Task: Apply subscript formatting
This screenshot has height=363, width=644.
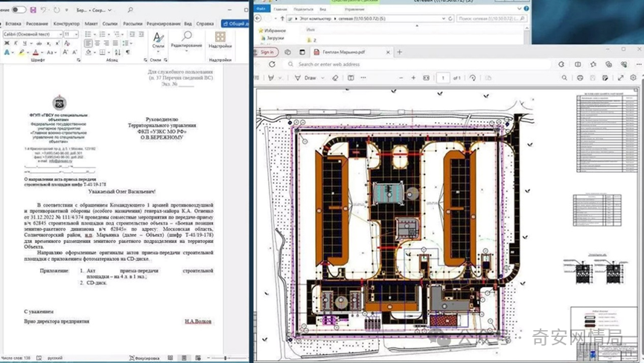Action: point(48,43)
